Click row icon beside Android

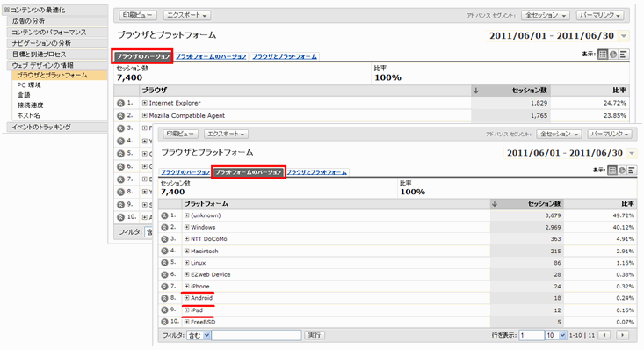point(164,298)
